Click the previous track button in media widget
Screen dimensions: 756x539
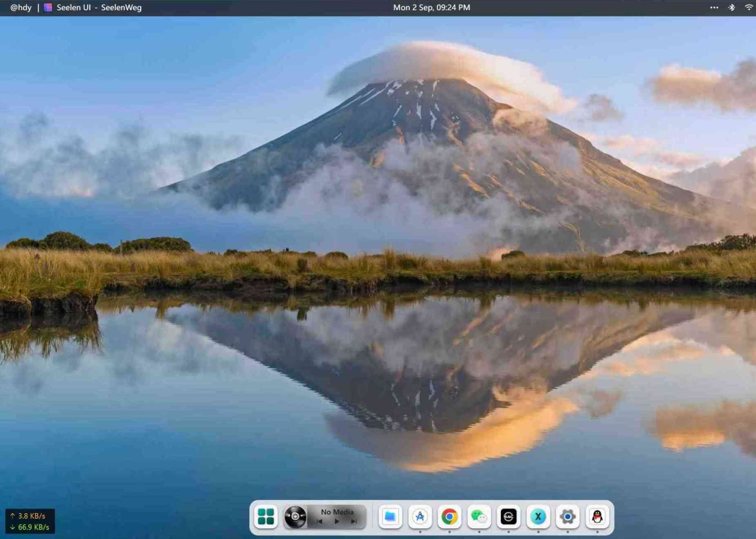(x=320, y=521)
